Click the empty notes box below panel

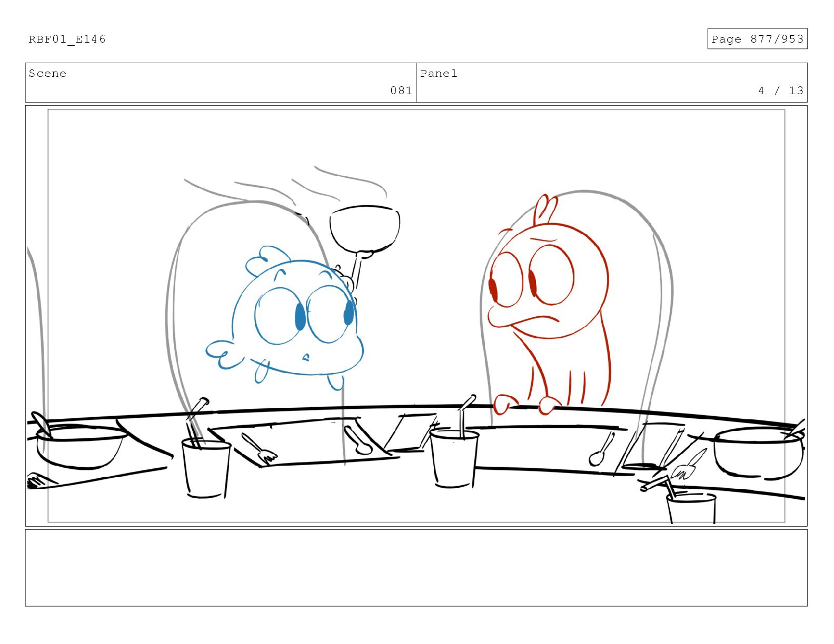[x=416, y=568]
